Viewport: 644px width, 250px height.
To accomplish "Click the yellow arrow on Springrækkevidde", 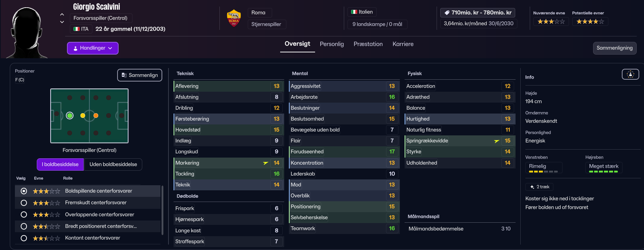I will click(x=497, y=141).
